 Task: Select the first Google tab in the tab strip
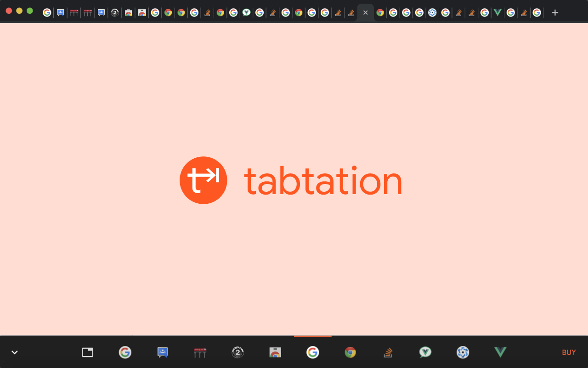click(46, 12)
